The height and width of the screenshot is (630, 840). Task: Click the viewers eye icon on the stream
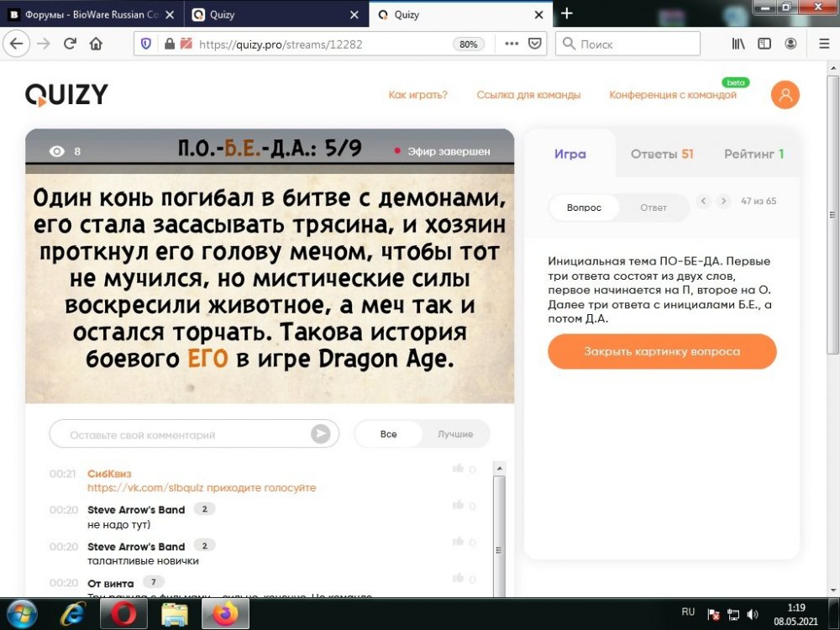(56, 151)
